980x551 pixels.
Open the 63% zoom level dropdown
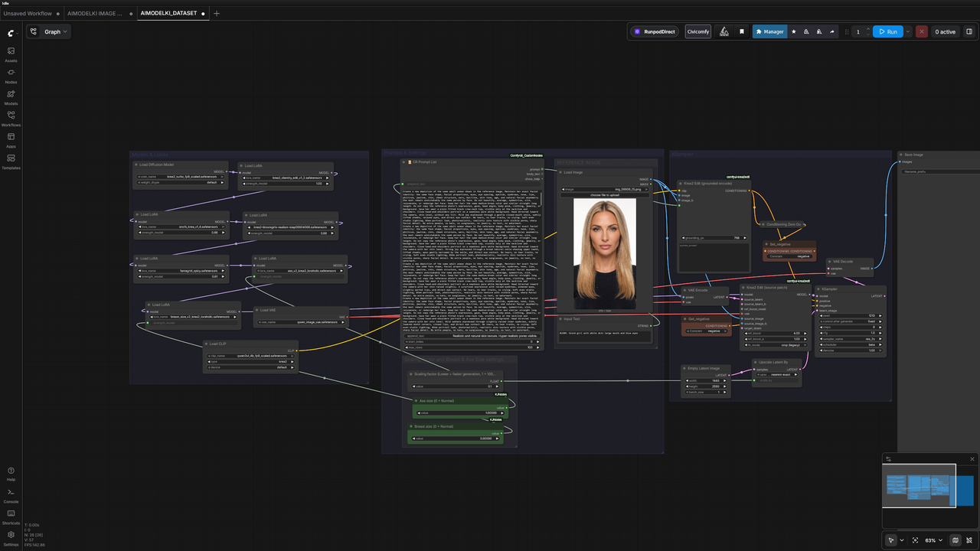(934, 540)
